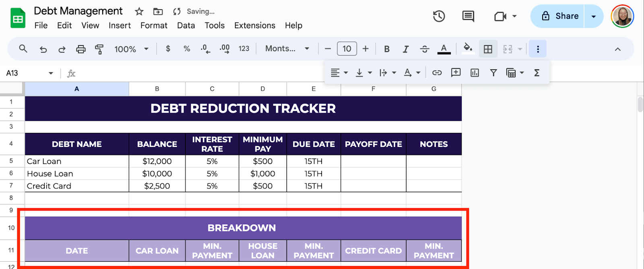Click the borders grid icon

point(488,49)
